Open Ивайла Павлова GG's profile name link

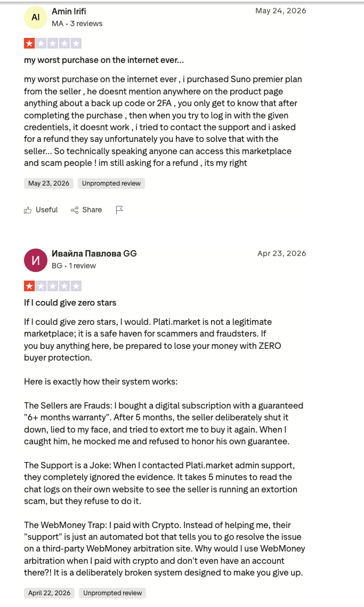tap(94, 253)
